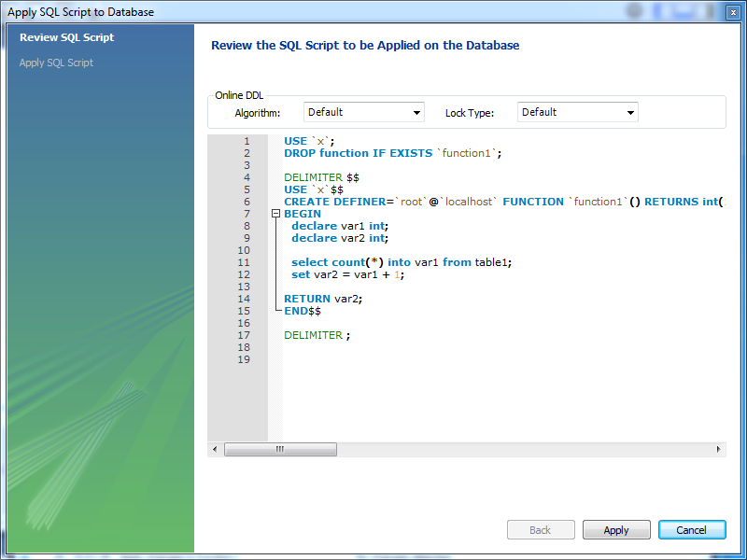
Task: Click line number 10 in gutter
Action: (x=244, y=250)
